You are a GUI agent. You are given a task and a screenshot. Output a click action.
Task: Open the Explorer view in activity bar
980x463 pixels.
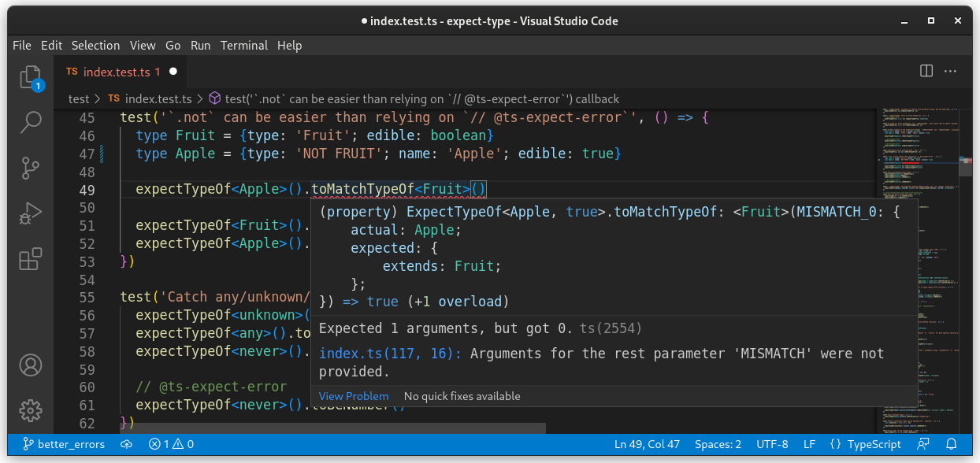[x=31, y=78]
